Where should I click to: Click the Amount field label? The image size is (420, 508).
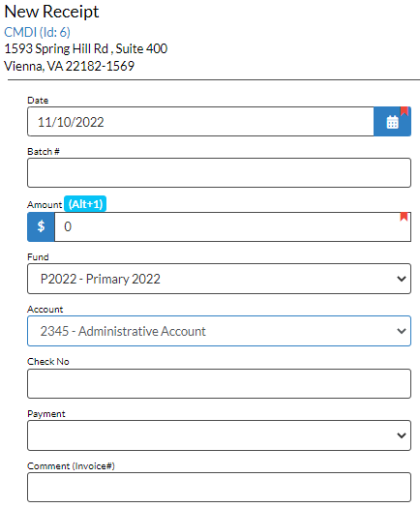pos(45,204)
